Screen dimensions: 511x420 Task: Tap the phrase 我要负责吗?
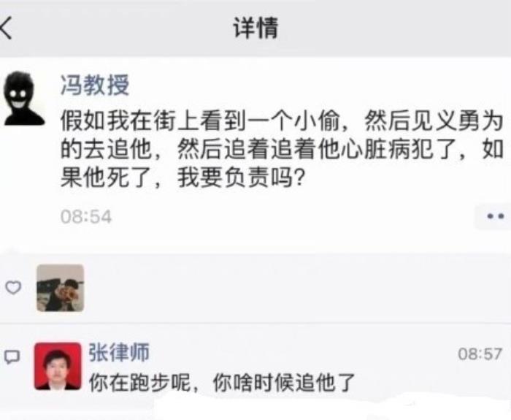[242, 178]
